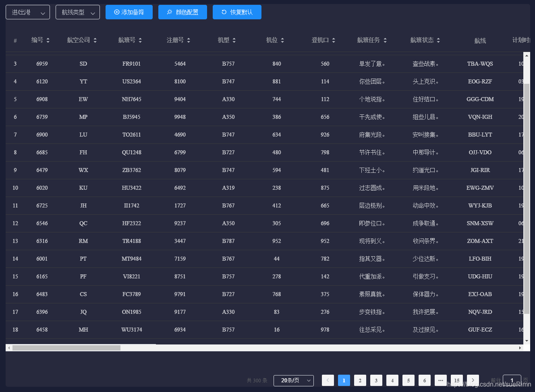Click the 添加备降 button

[x=129, y=12]
